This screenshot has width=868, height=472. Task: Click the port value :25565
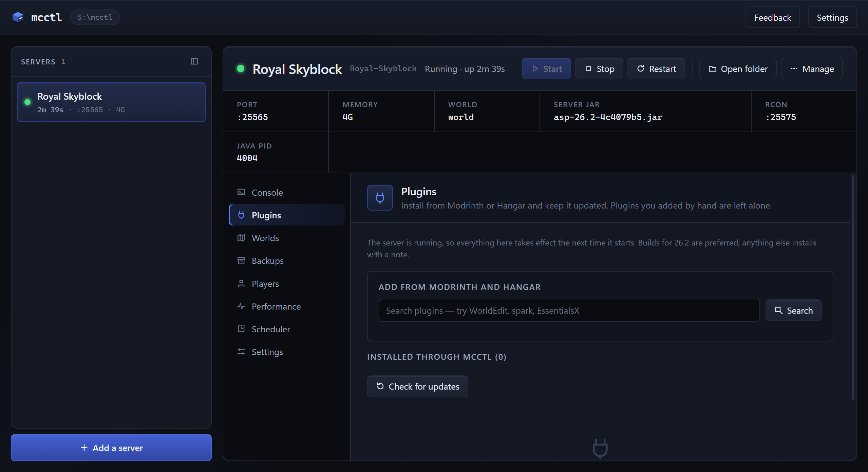tap(252, 117)
